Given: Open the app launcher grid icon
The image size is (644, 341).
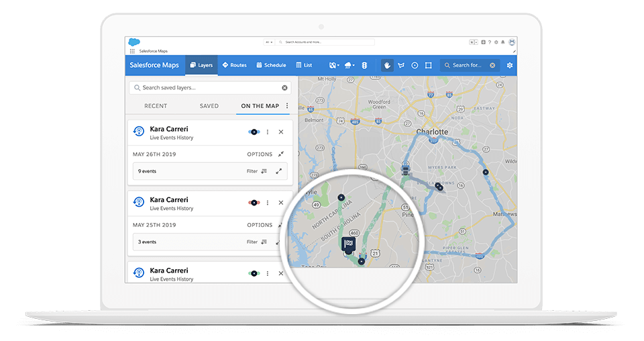Looking at the screenshot, I should [132, 51].
